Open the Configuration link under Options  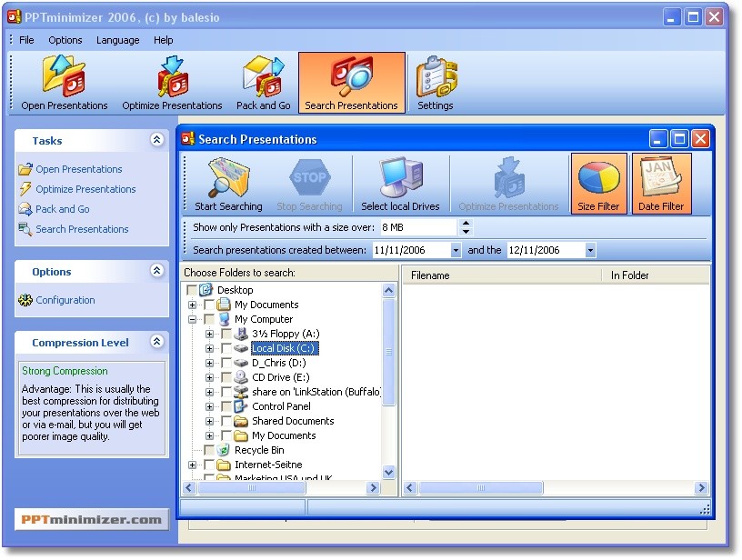tap(65, 300)
